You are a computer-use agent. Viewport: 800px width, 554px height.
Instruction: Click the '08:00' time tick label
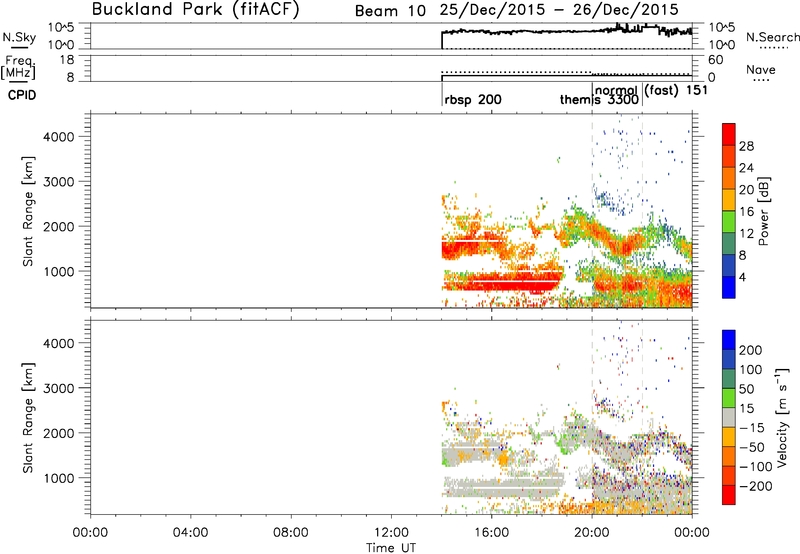(x=291, y=533)
